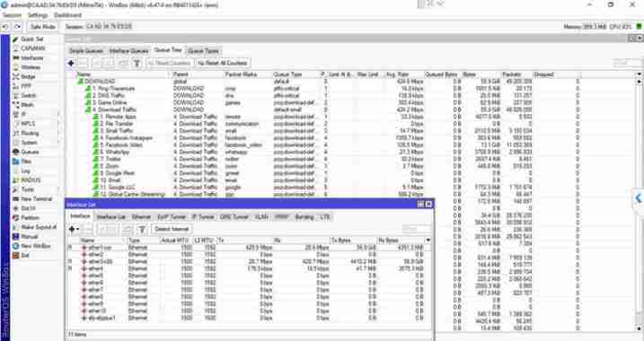
Task: Click the Undo arrow icon
Action: 5,26
